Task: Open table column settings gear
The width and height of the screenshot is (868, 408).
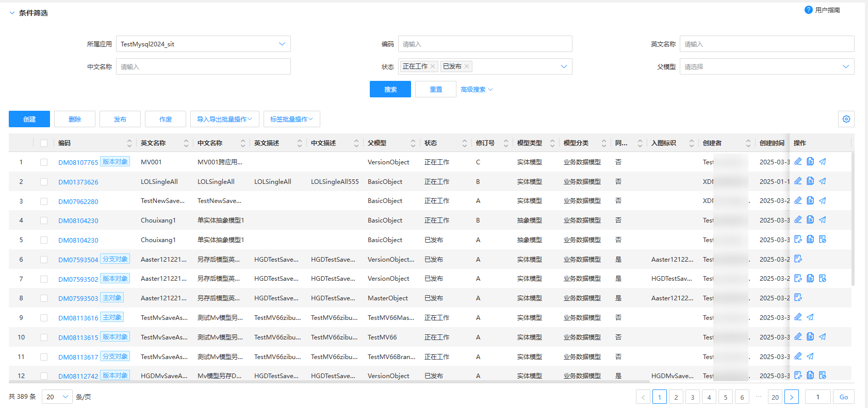Action: pos(846,119)
